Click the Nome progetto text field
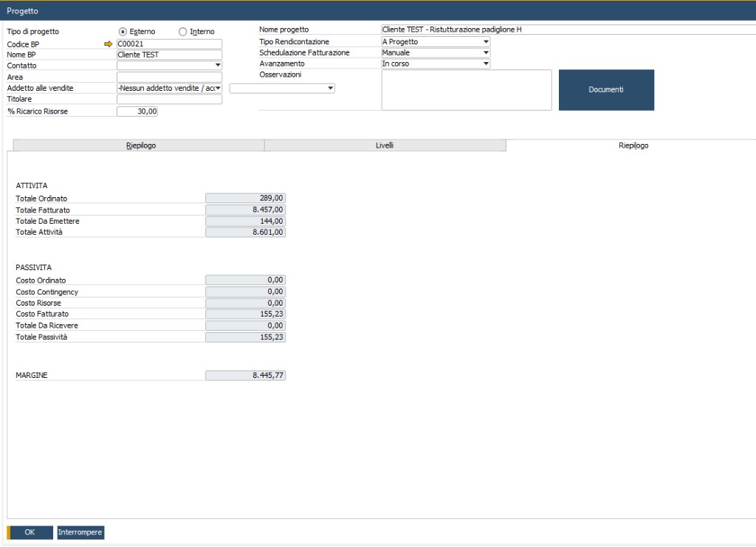 click(x=568, y=30)
